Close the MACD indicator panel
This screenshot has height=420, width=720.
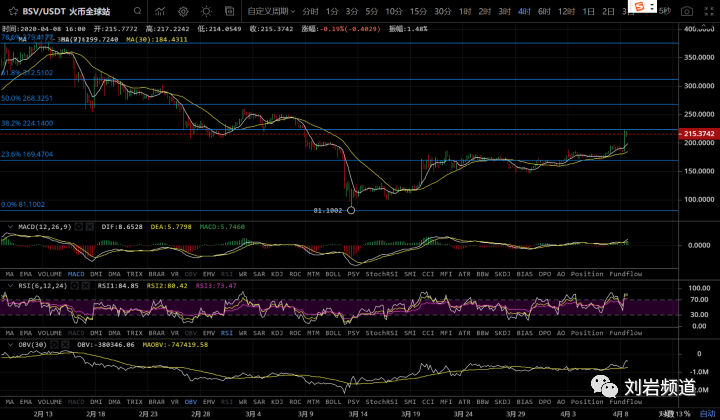pyautogui.click(x=90, y=227)
